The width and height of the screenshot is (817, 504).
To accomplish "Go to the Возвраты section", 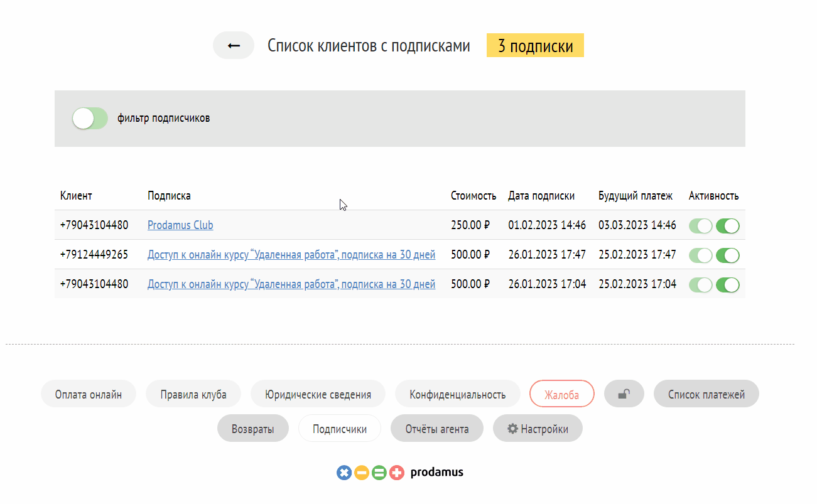I will point(252,429).
